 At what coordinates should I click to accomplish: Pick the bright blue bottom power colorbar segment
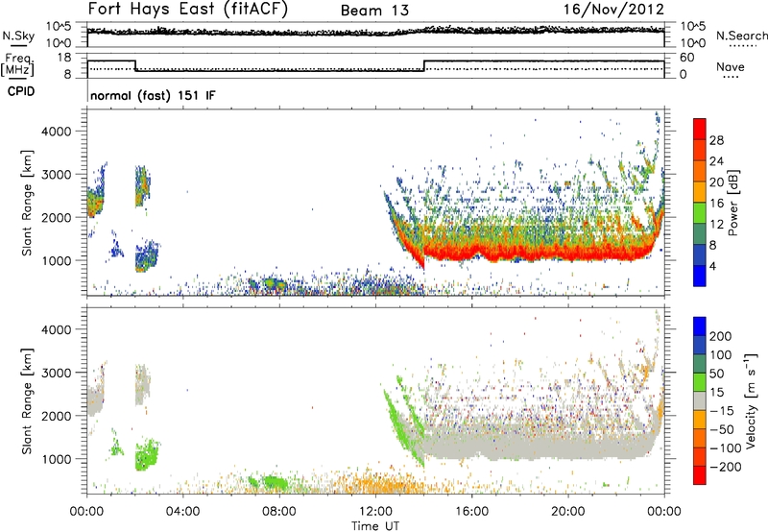(x=700, y=276)
